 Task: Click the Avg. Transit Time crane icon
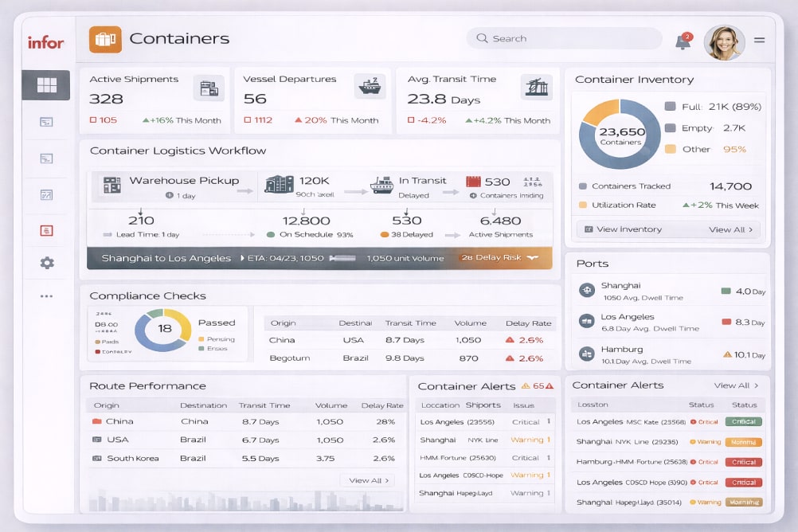[x=537, y=87]
